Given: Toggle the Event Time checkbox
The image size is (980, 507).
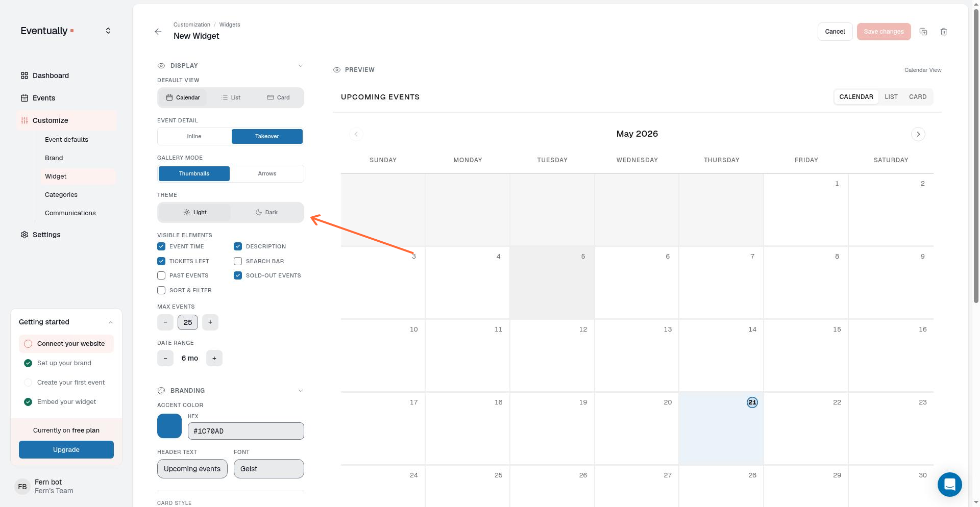Looking at the screenshot, I should (161, 246).
